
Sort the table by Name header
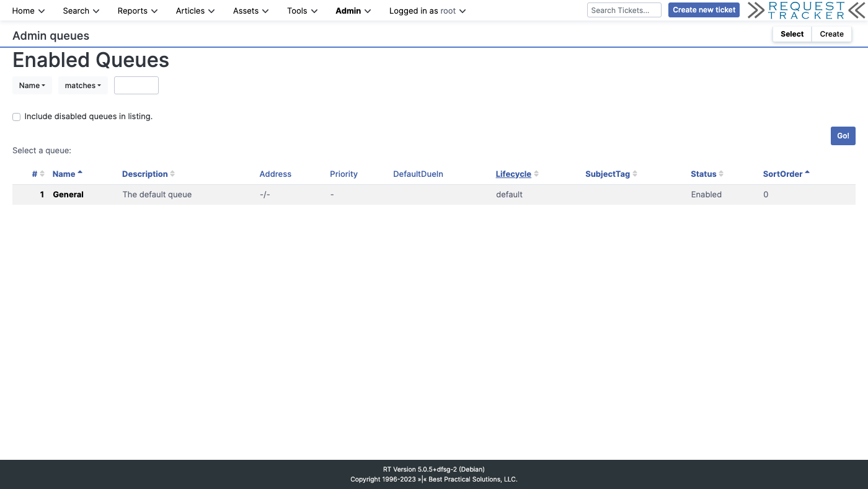[64, 174]
